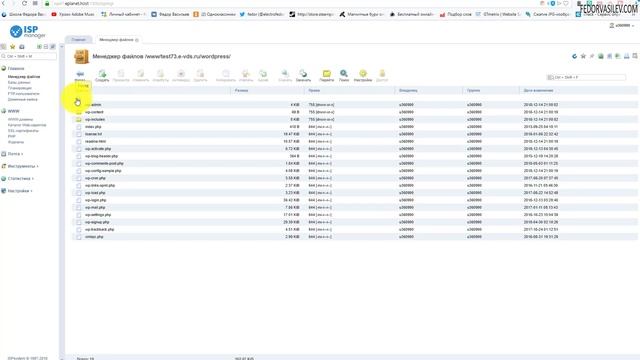The width and height of the screenshot is (640, 360).
Task: Open FTP-пользователи in the sidebar
Action: tap(24, 94)
